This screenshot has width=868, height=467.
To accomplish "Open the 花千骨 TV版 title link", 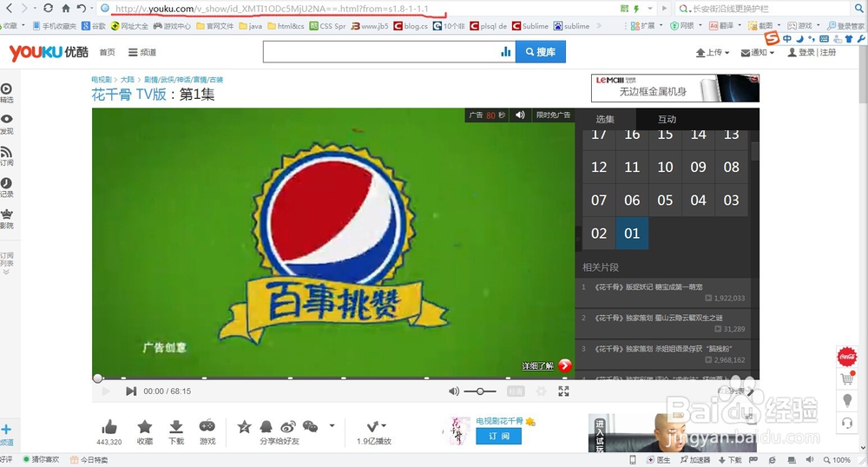I will coord(129,94).
